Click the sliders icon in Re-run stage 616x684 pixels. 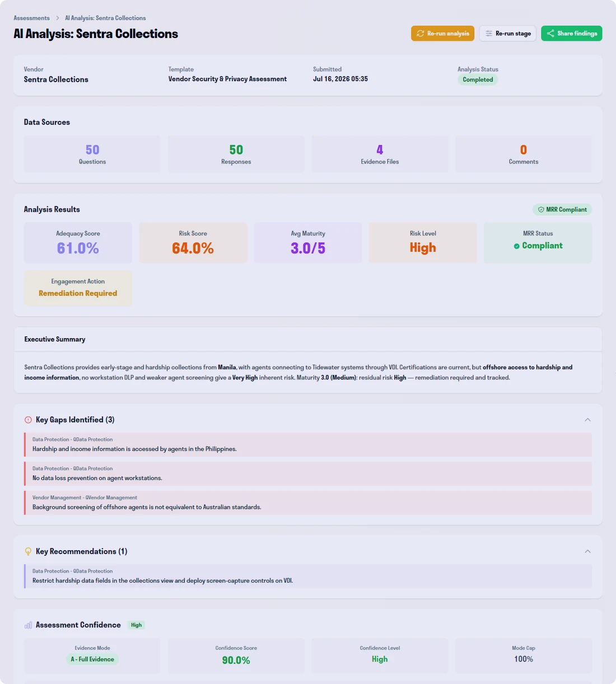489,34
